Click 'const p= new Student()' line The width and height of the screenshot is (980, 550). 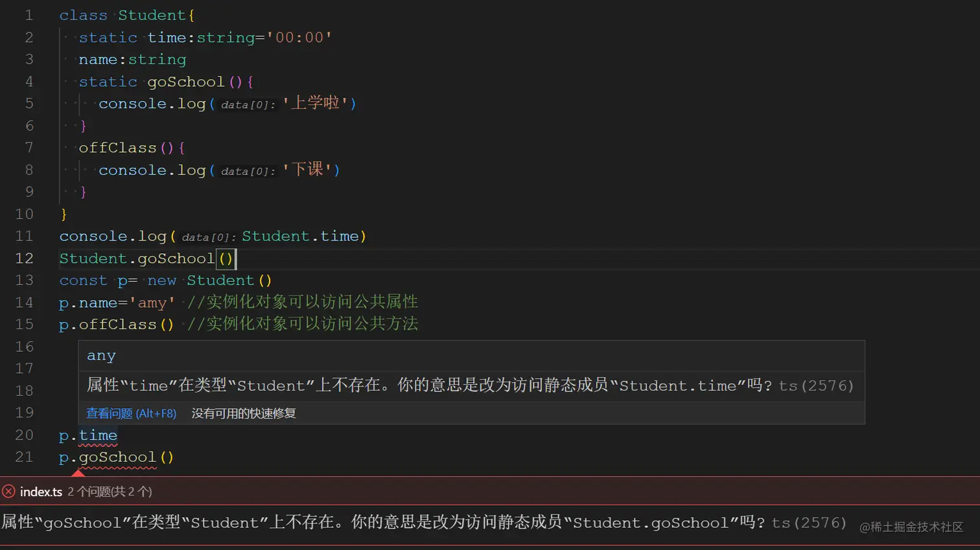coord(166,281)
